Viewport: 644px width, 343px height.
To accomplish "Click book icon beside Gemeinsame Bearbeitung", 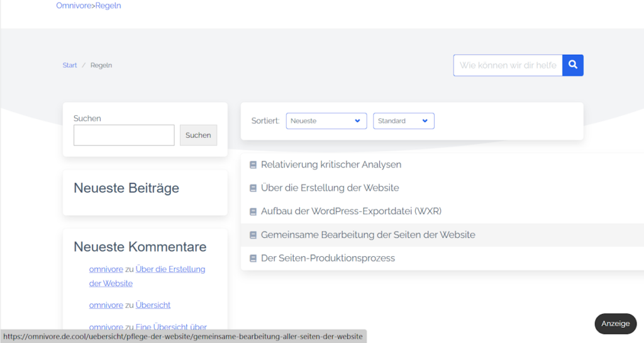I will point(253,235).
